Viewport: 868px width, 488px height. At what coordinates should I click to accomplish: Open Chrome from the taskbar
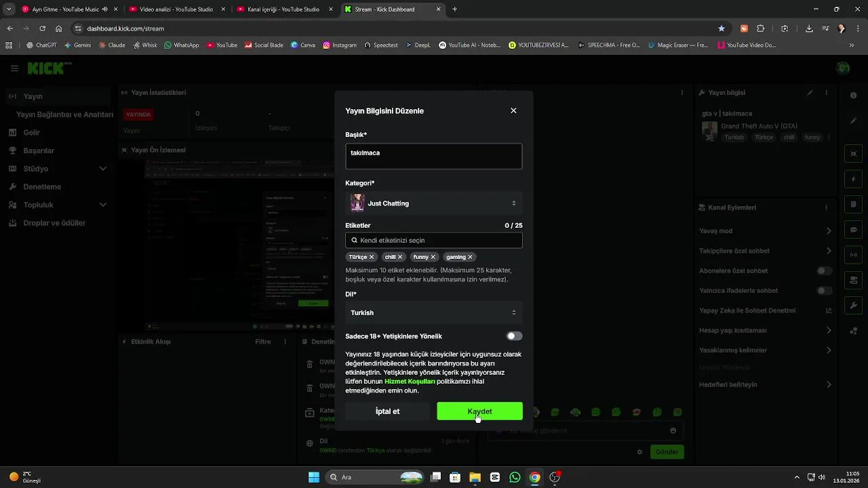pyautogui.click(x=534, y=477)
